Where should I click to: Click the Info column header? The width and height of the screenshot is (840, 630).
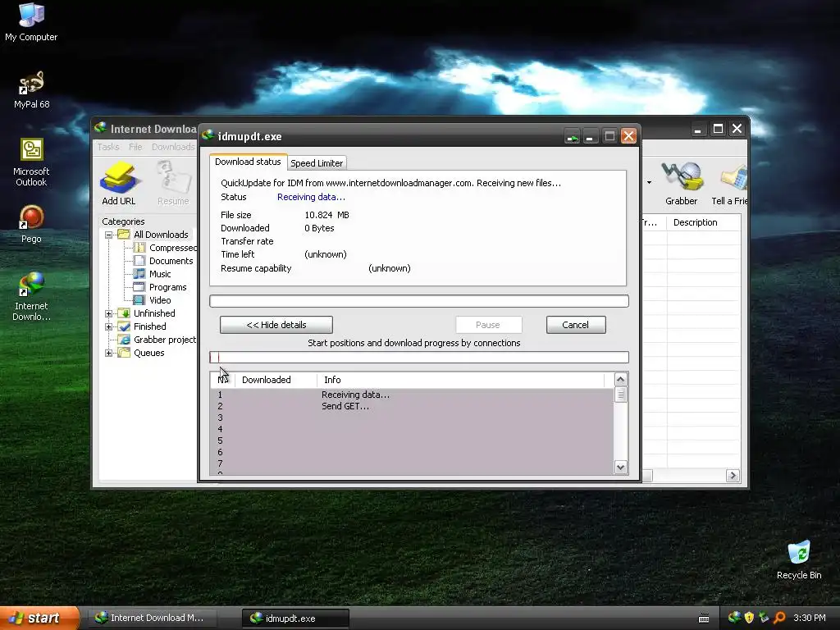click(461, 380)
